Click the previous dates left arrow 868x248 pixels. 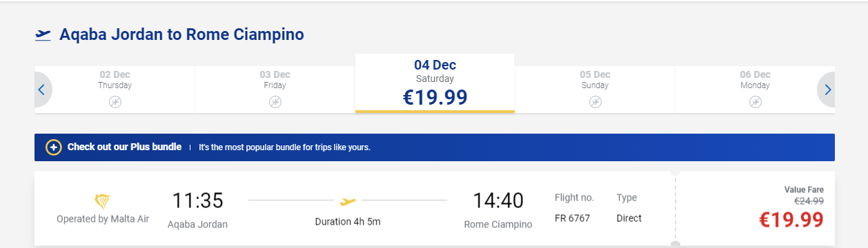pyautogui.click(x=42, y=90)
